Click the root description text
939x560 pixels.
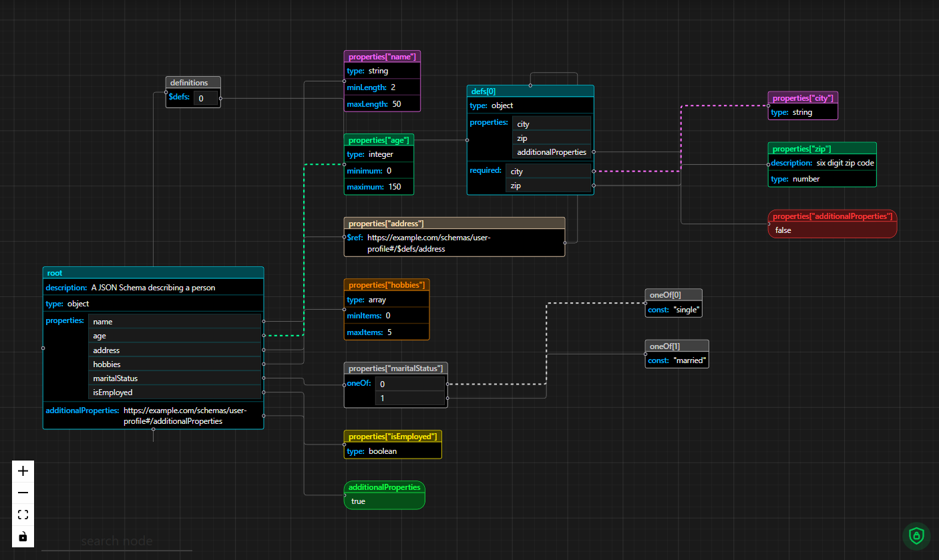coord(153,288)
